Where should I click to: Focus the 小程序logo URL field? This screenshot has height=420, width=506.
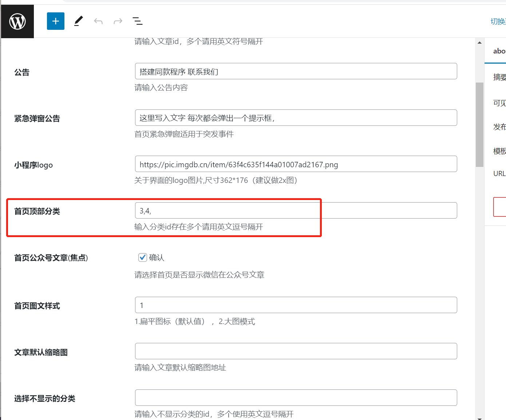[296, 164]
